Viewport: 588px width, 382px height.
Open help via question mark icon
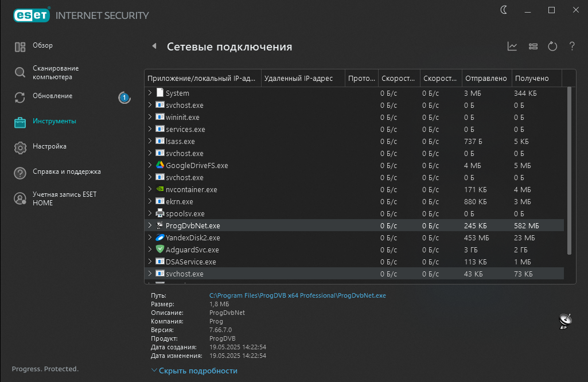tap(572, 46)
